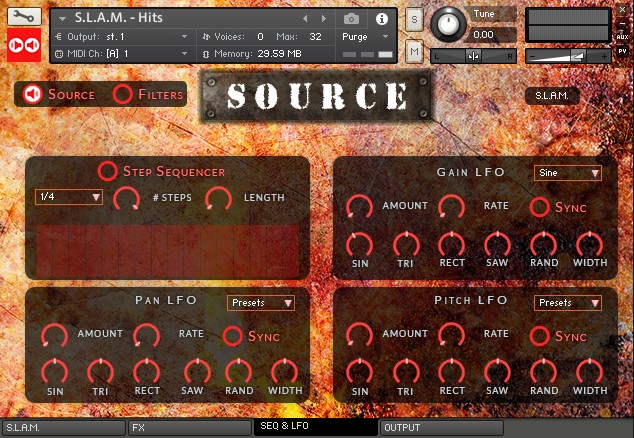Click the Pan LFO Amount knob
This screenshot has height=438, width=634.
(x=55, y=335)
